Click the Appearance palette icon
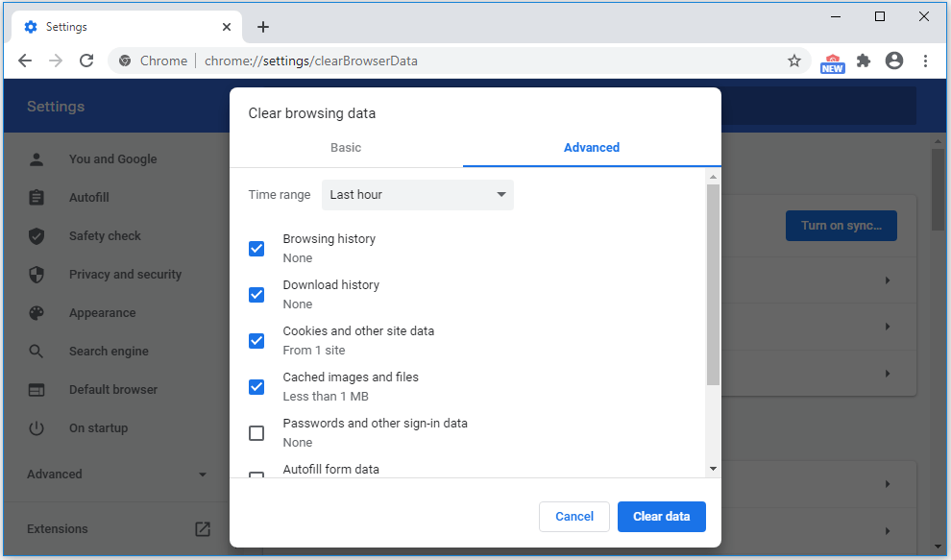Viewport: 951px width, 560px height. click(x=37, y=313)
